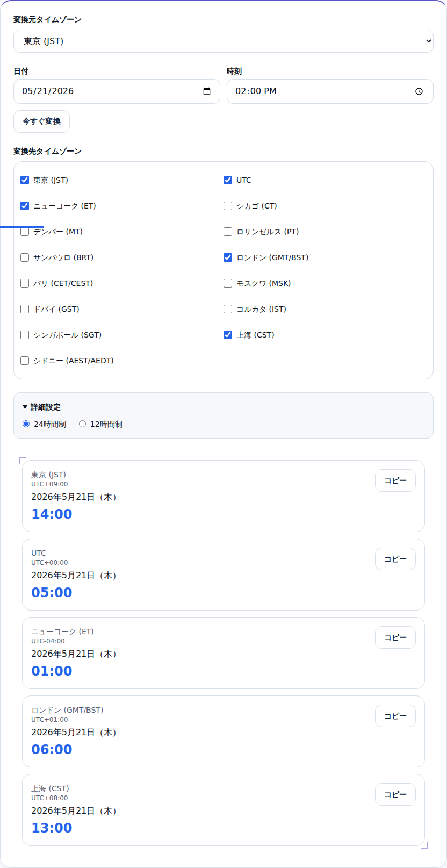Viewport: 447px width, 868px height.
Task: Uncheck the 東京 (JST) checkbox
Action: pyautogui.click(x=25, y=180)
